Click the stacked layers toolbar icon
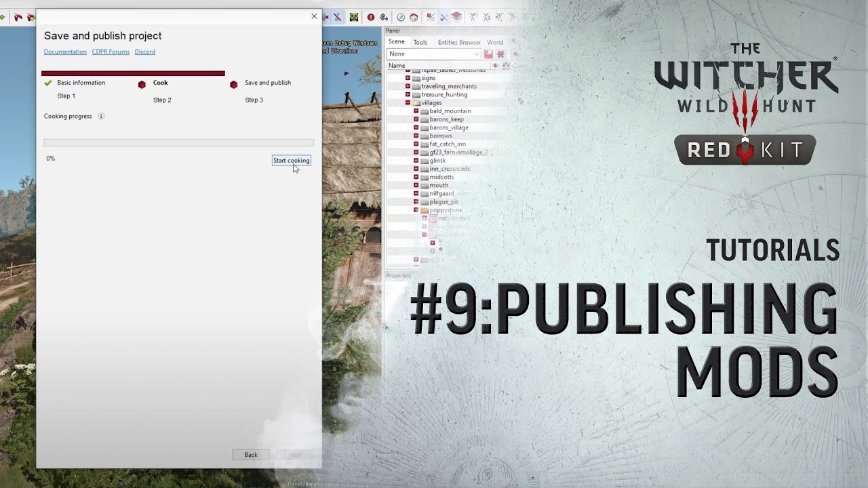Image resolution: width=868 pixels, height=488 pixels. pos(456,16)
